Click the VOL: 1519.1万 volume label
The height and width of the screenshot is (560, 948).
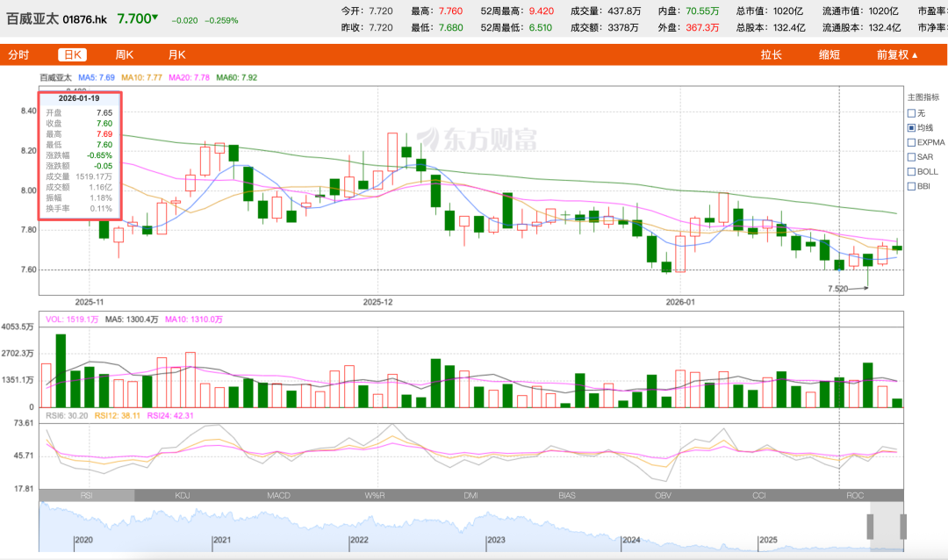(72, 319)
